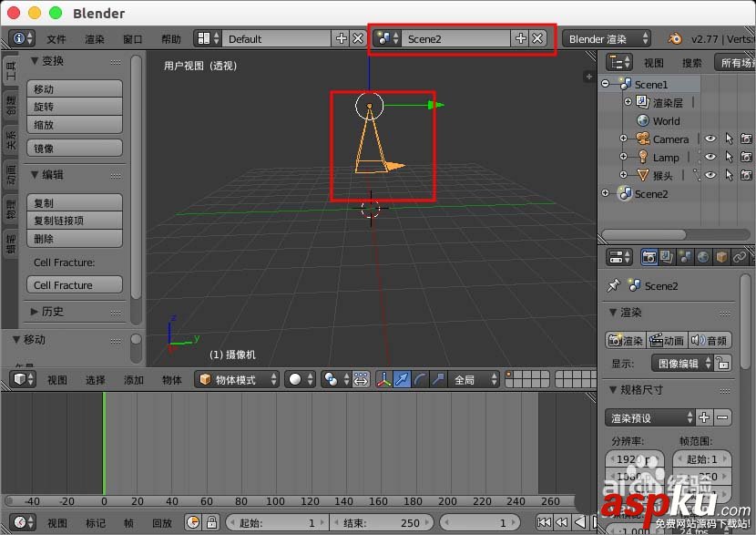Screen dimensions: 756x535
Task: Open the 3D view 添加 menu
Action: (x=134, y=380)
